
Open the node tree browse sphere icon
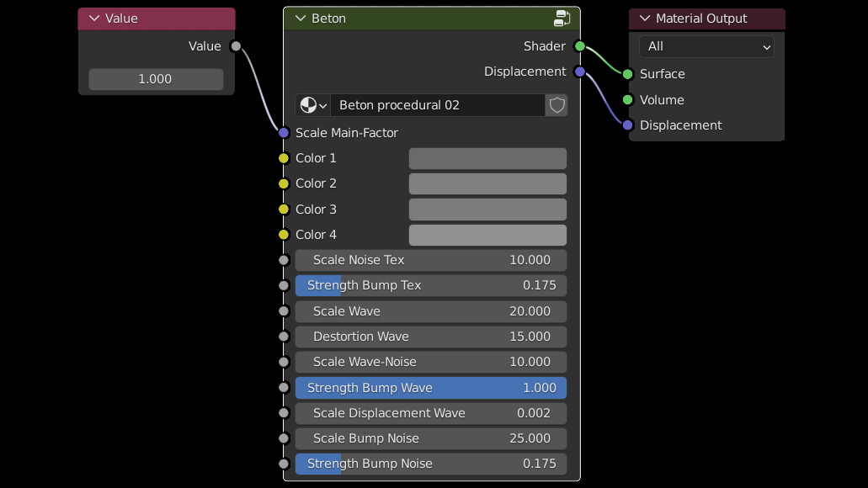click(312, 105)
